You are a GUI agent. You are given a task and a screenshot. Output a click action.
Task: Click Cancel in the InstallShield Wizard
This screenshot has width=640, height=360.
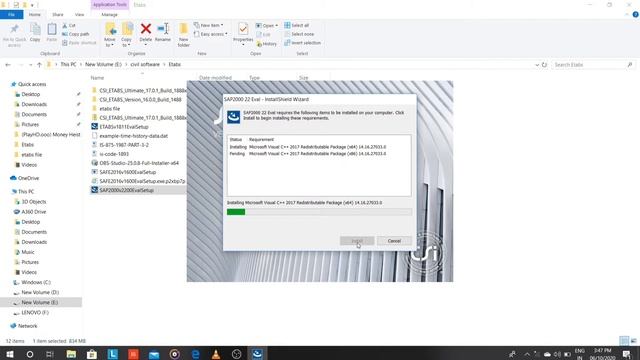coord(394,241)
